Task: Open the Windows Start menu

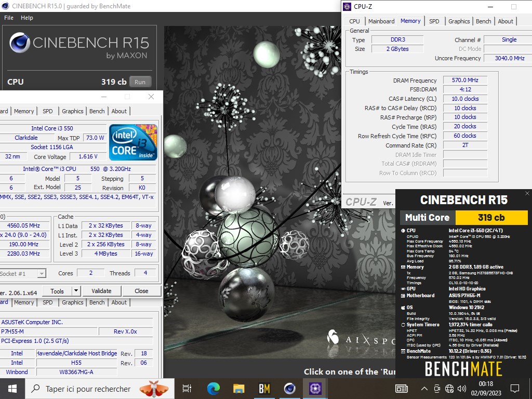Action: 12,389
